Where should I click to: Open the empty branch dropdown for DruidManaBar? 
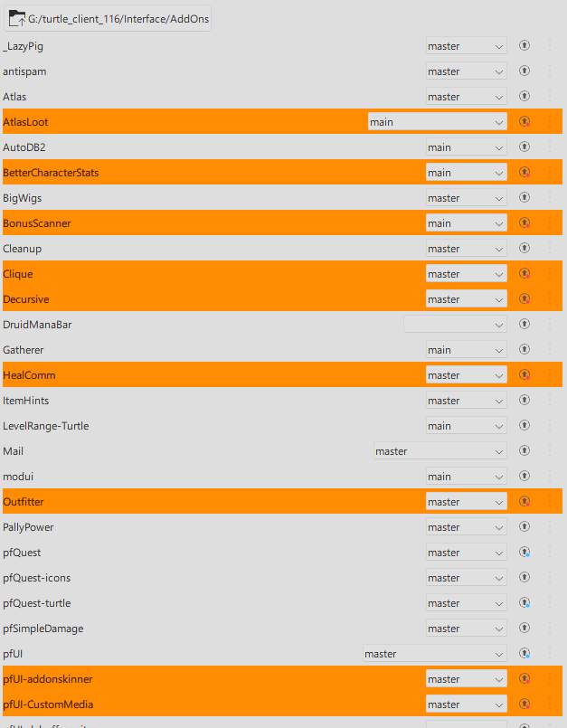click(x=455, y=324)
